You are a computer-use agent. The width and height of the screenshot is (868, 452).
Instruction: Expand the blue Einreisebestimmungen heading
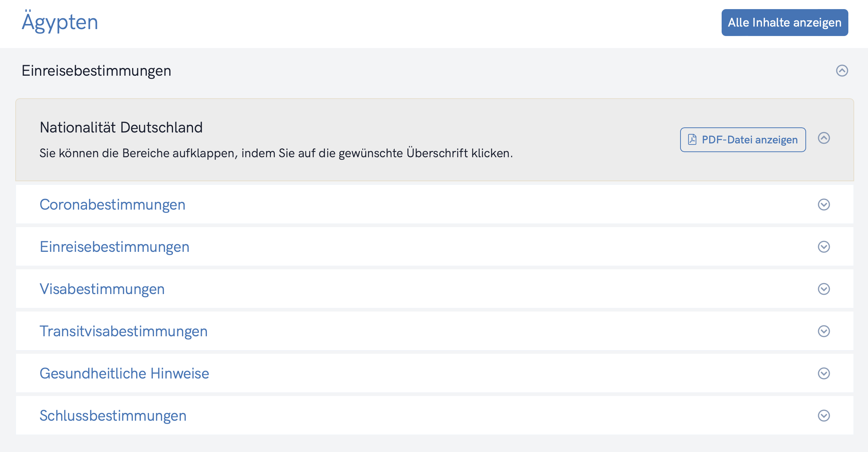coord(114,247)
